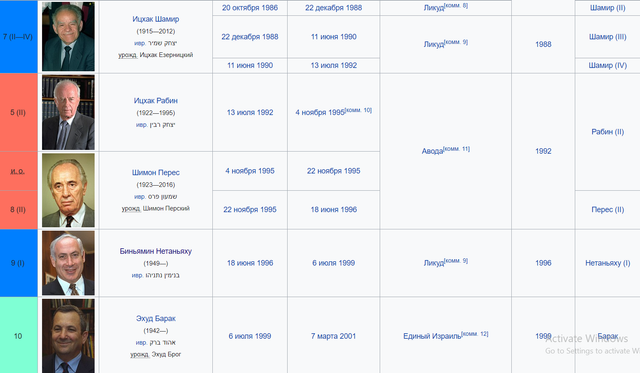Open the end date 18 июня 1996 in Peres's row
This screenshot has width=640, height=373.
[x=333, y=209]
